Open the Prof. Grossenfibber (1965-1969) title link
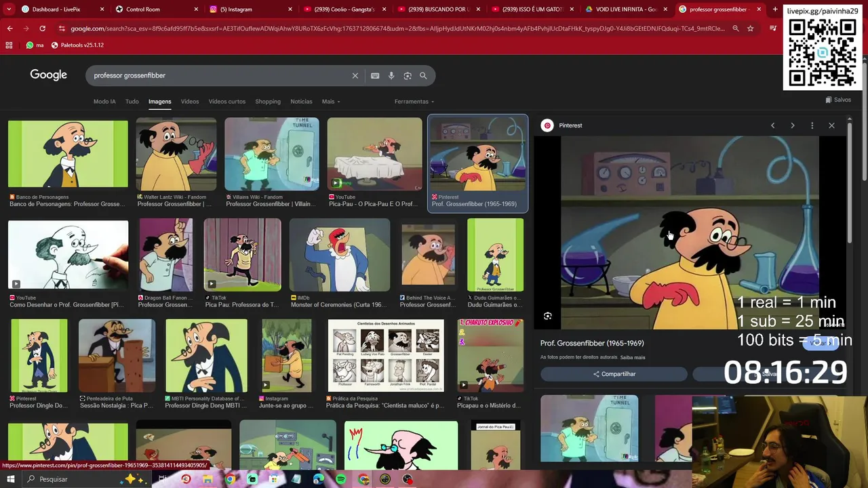The height and width of the screenshot is (488, 868). click(592, 343)
